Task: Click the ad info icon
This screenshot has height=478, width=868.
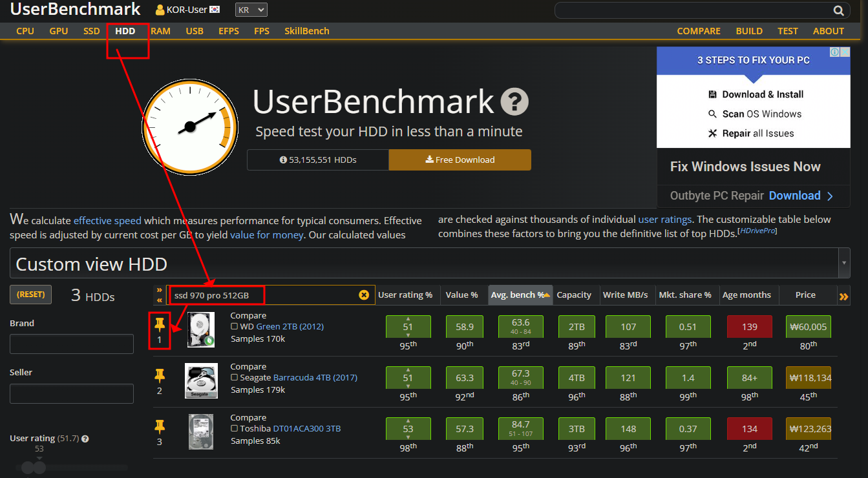Action: pos(835,52)
